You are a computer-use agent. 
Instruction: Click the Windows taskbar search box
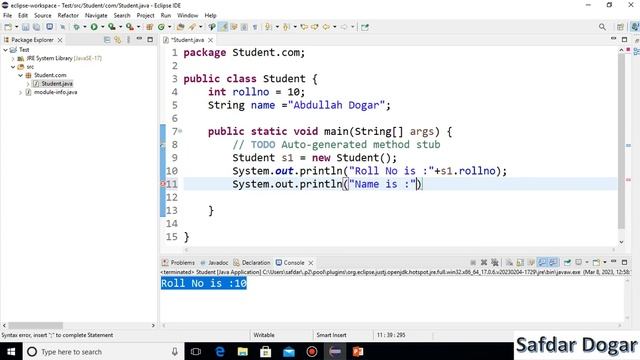point(102,351)
